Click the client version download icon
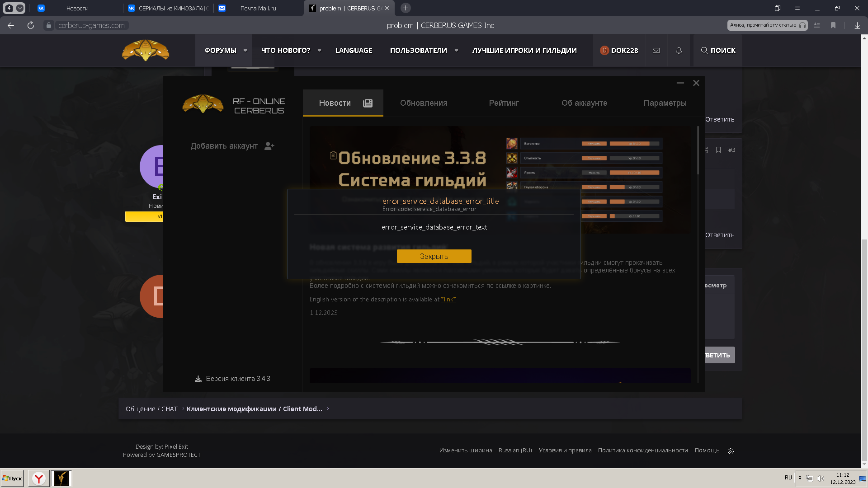 coord(198,379)
